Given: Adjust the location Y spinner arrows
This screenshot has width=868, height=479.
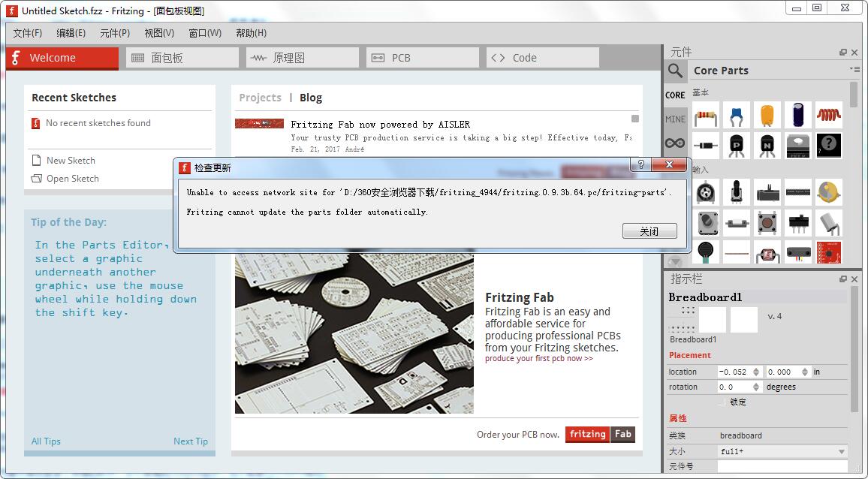Looking at the screenshot, I should pos(805,372).
